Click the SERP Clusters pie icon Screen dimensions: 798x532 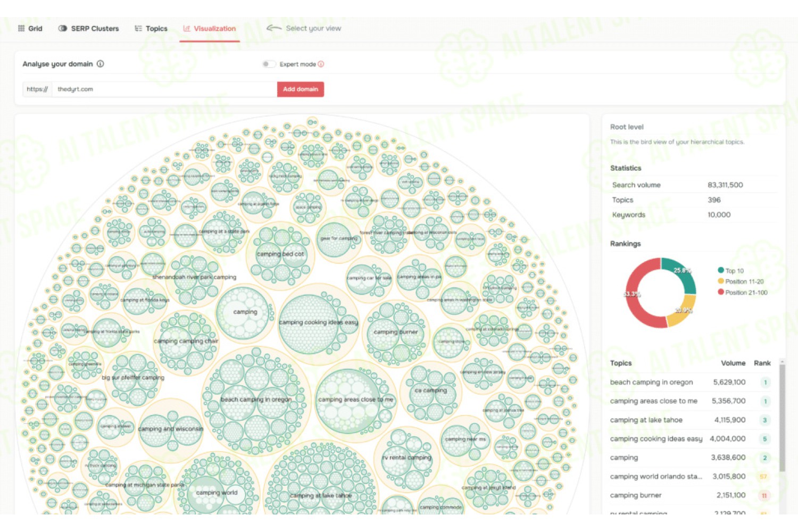63,29
